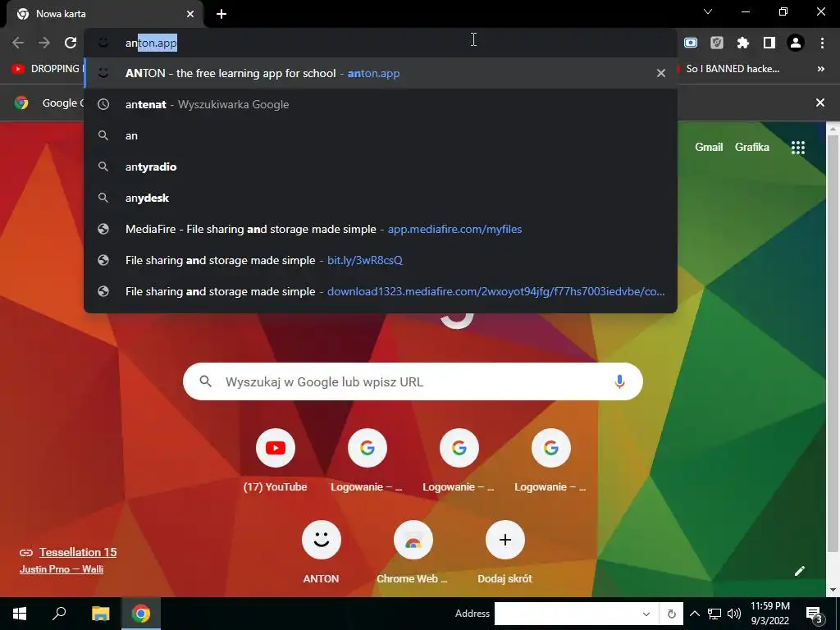The image size is (840, 630).
Task: Open the bit.ly/3wR8csQ suggestion
Action: pos(381,260)
